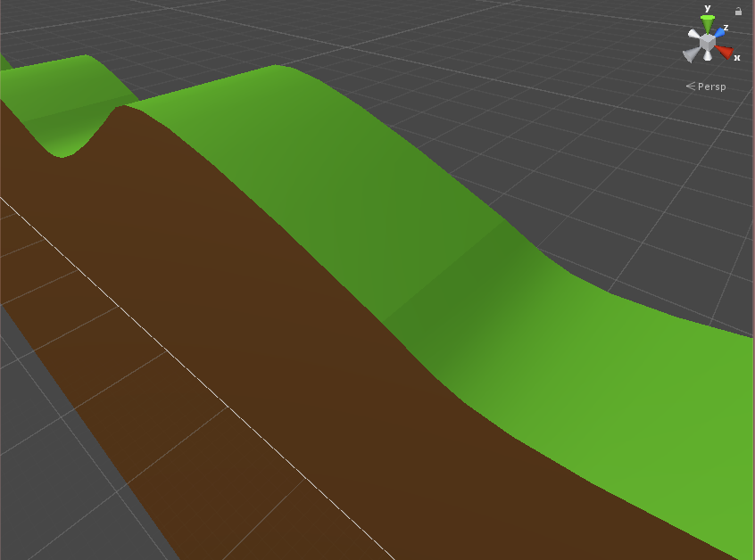Image resolution: width=755 pixels, height=560 pixels.
Task: Click the green Y-axis cone on the scene gizmo
Action: coord(707,22)
